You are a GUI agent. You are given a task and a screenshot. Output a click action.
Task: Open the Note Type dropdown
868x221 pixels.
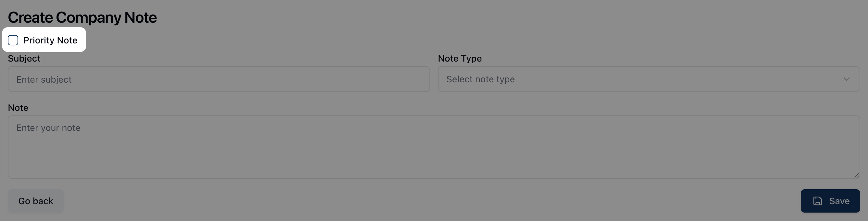point(648,79)
